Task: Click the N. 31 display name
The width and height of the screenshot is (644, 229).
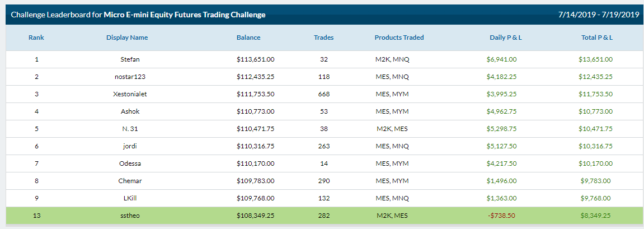Action: (x=130, y=129)
